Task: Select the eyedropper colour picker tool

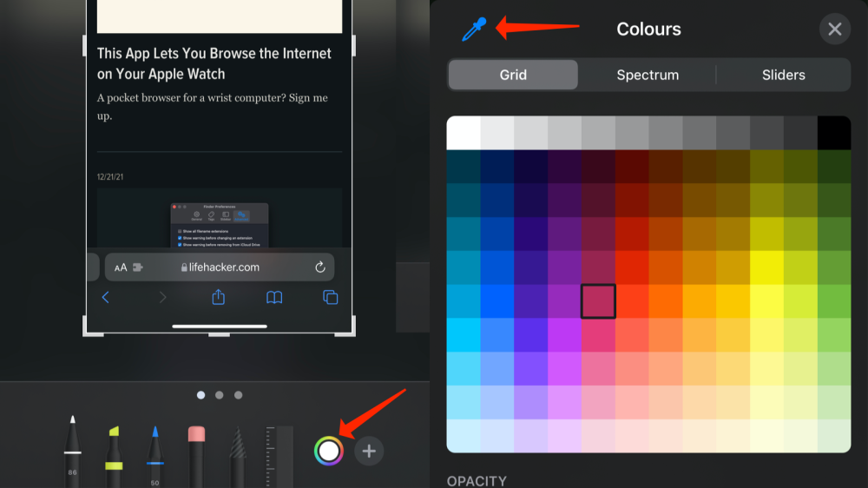Action: coord(474,30)
